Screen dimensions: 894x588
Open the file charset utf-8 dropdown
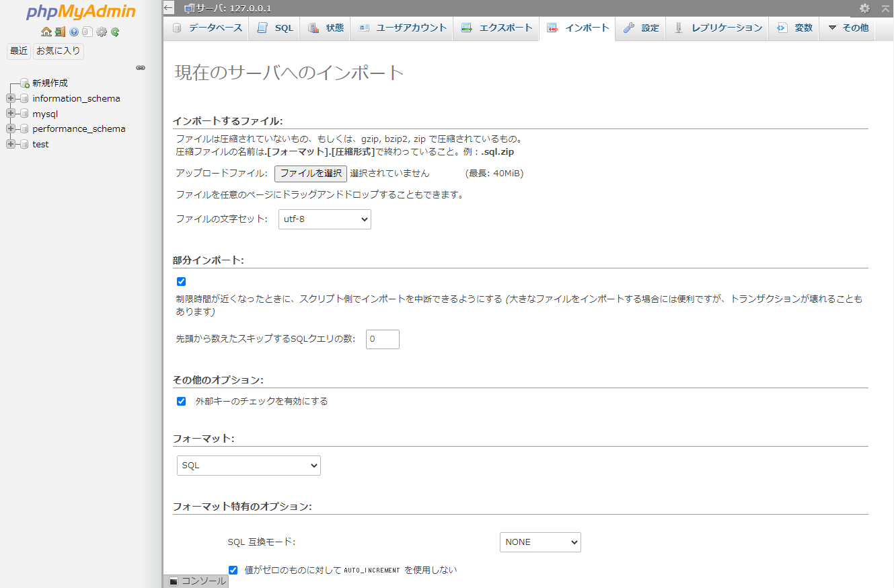pyautogui.click(x=324, y=219)
